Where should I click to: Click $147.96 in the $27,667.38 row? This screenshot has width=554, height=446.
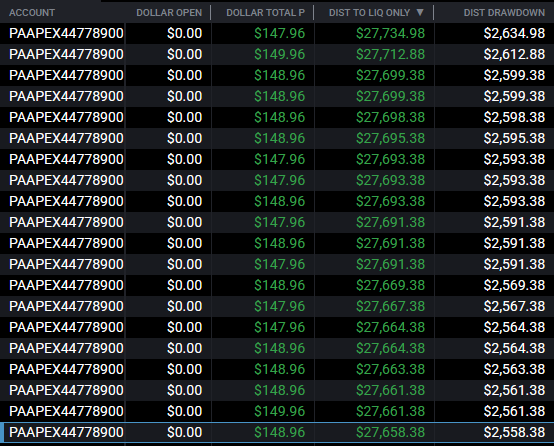click(x=279, y=306)
